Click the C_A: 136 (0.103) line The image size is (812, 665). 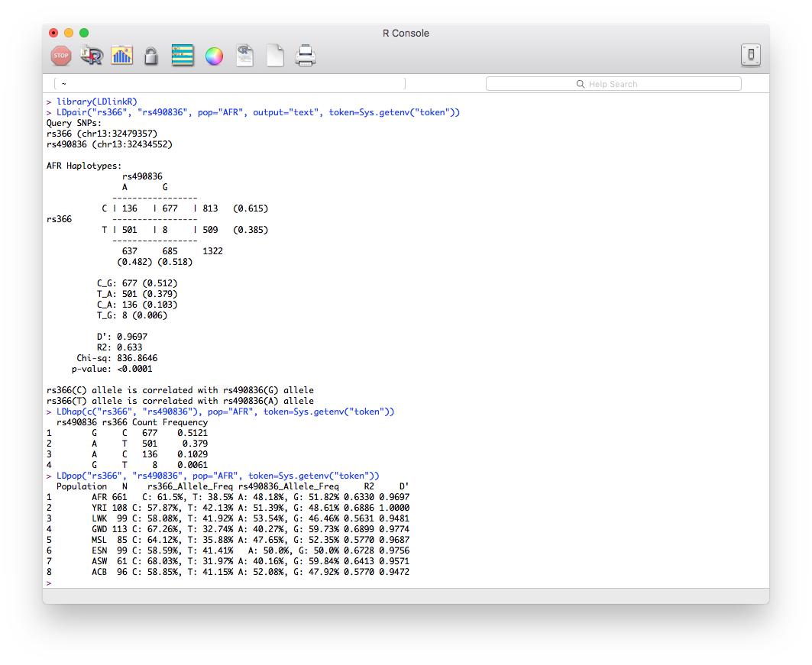[x=137, y=305]
